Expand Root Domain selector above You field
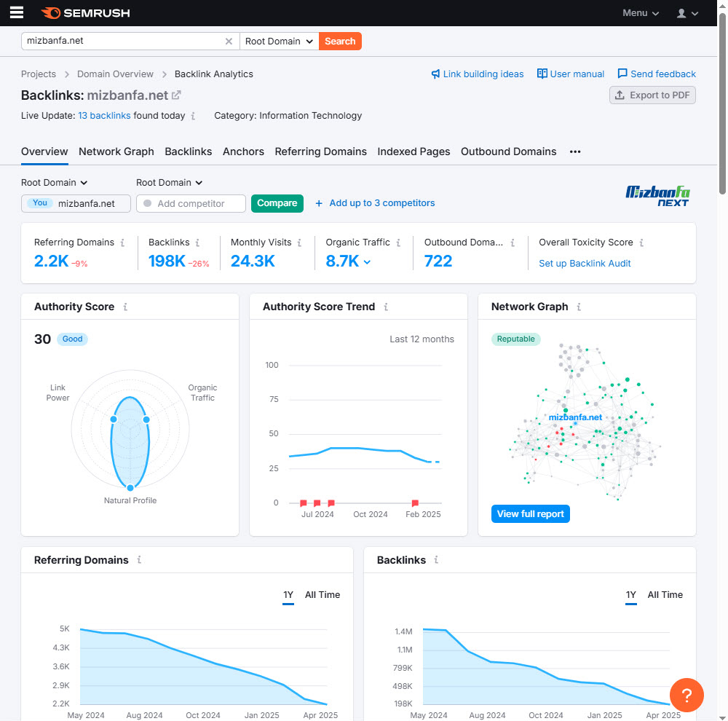 pos(55,183)
